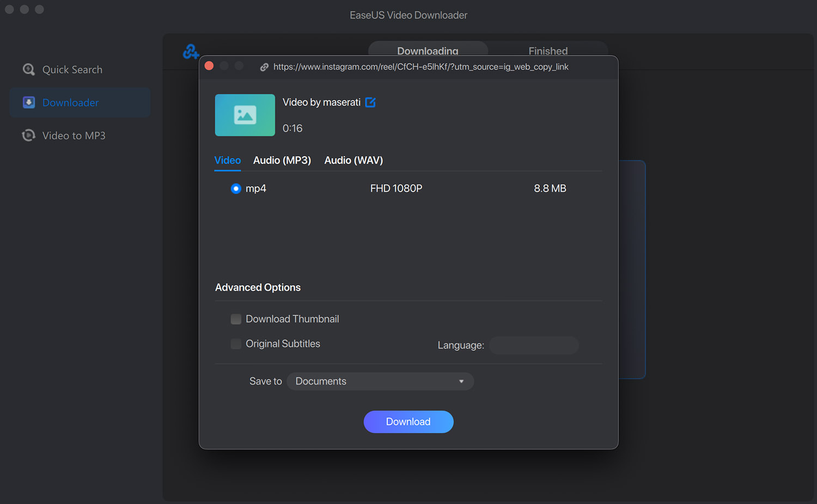Enable Download Thumbnail checkbox
This screenshot has height=504, width=817.
(236, 319)
